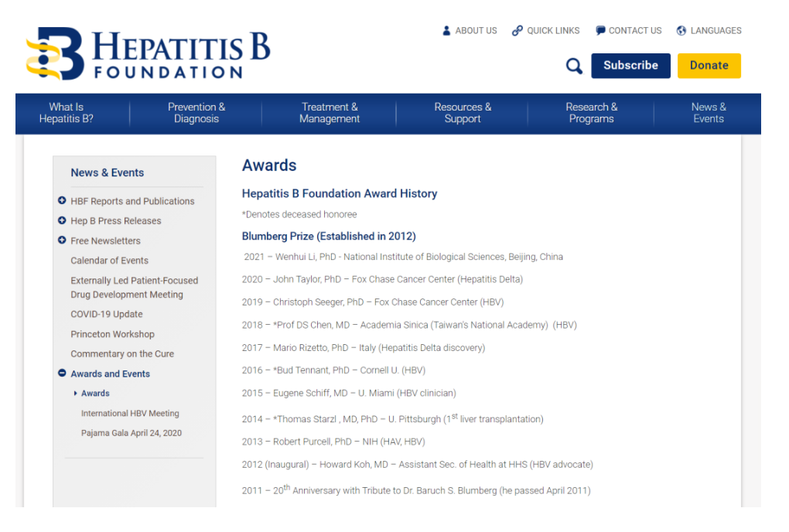The image size is (789, 532).
Task: Collapse Awards and Events minus icon
Action: point(62,373)
